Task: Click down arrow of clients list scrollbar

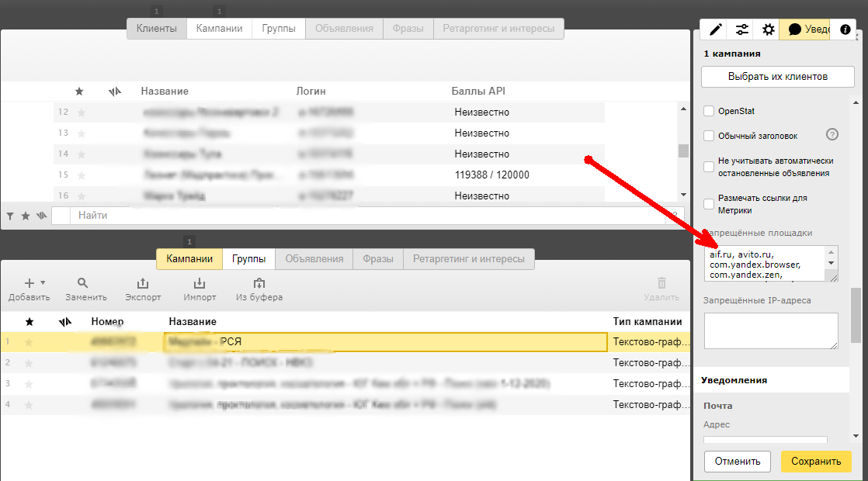Action: pos(683,195)
